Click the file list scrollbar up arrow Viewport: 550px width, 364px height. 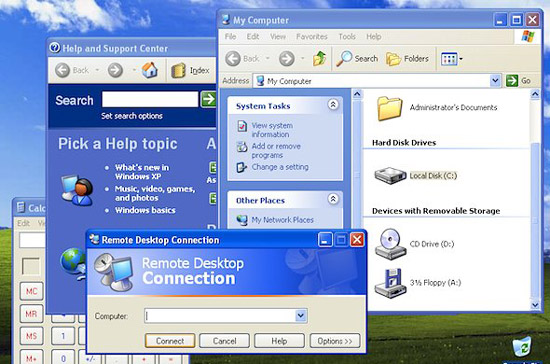click(535, 94)
